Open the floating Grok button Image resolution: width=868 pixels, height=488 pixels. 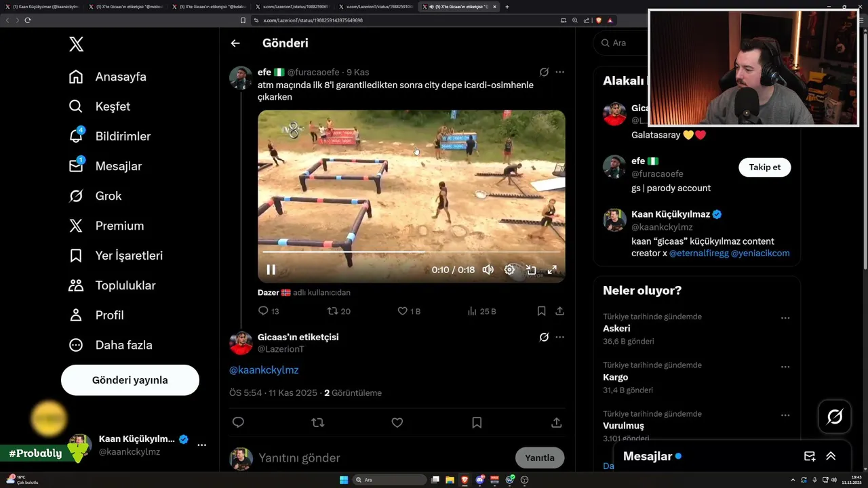pos(835,417)
